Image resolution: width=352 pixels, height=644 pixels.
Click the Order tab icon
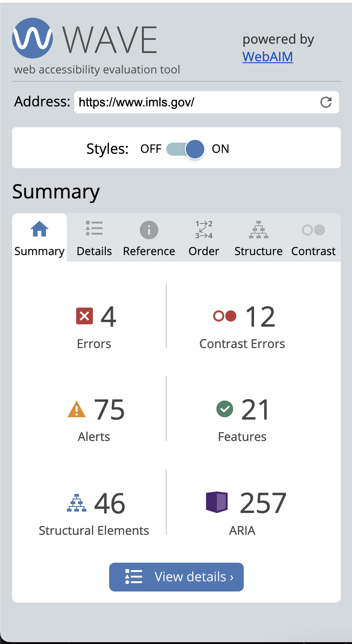point(203,230)
